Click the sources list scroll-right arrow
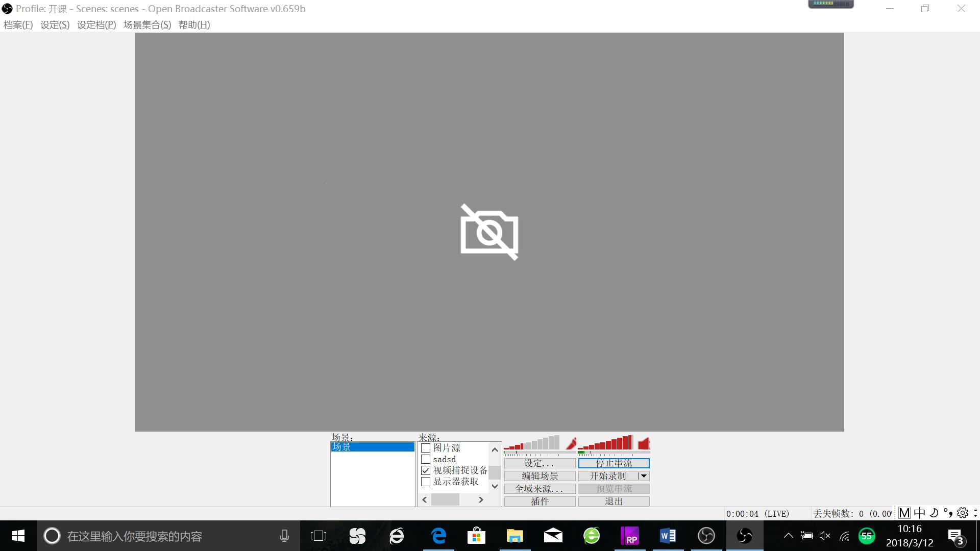 pyautogui.click(x=481, y=500)
